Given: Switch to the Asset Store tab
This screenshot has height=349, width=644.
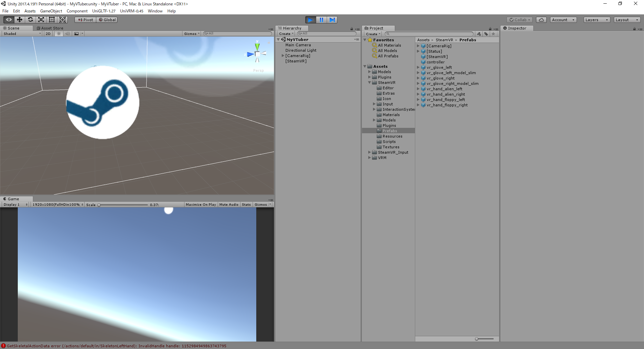Looking at the screenshot, I should [x=50, y=28].
